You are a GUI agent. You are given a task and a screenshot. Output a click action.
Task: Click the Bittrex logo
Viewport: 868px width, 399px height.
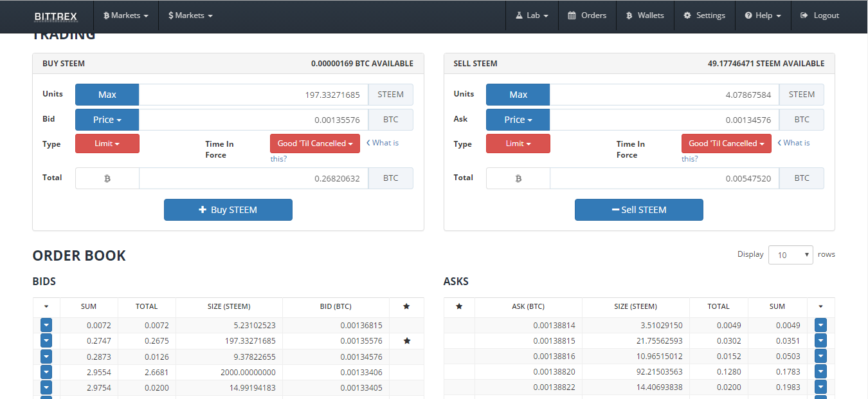click(x=56, y=15)
